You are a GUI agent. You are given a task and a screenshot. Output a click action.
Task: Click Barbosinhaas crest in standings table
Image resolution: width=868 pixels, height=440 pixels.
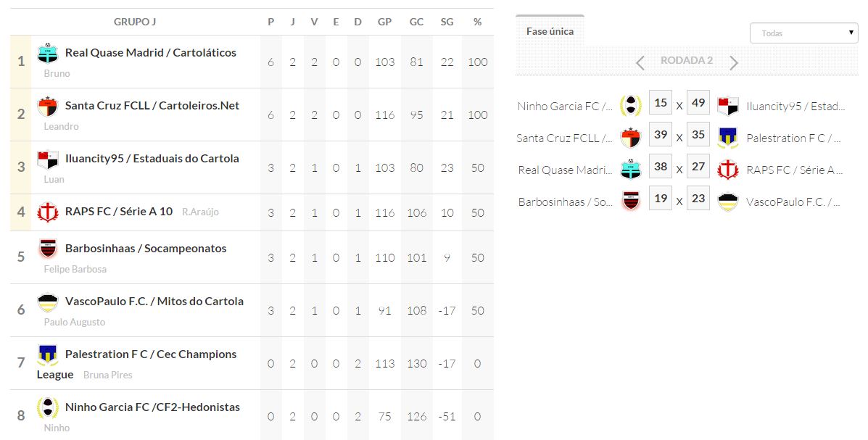[48, 249]
